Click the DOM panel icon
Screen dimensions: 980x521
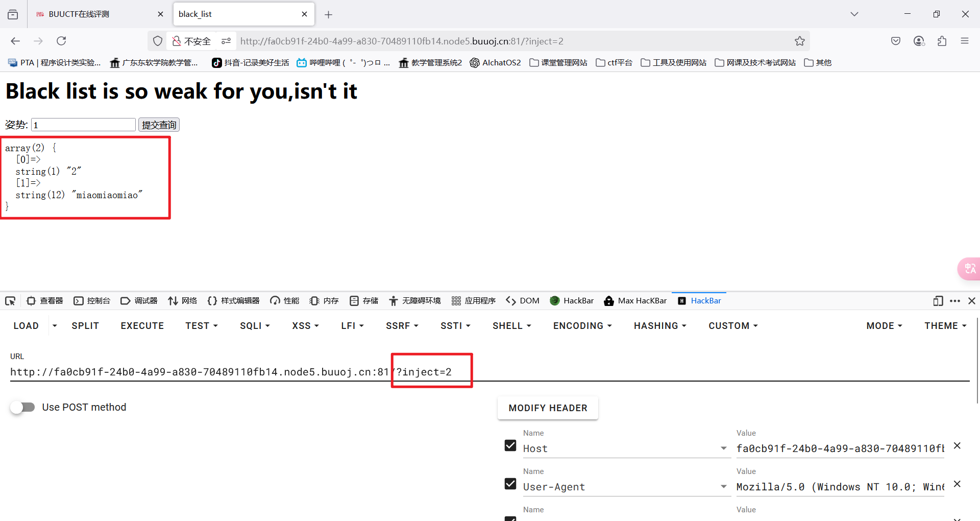point(522,301)
